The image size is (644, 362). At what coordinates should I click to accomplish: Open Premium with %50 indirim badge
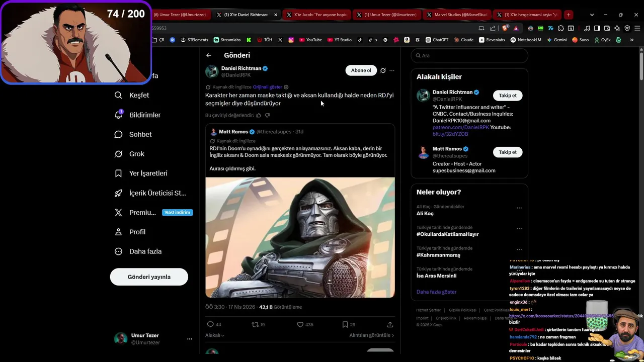(x=153, y=212)
